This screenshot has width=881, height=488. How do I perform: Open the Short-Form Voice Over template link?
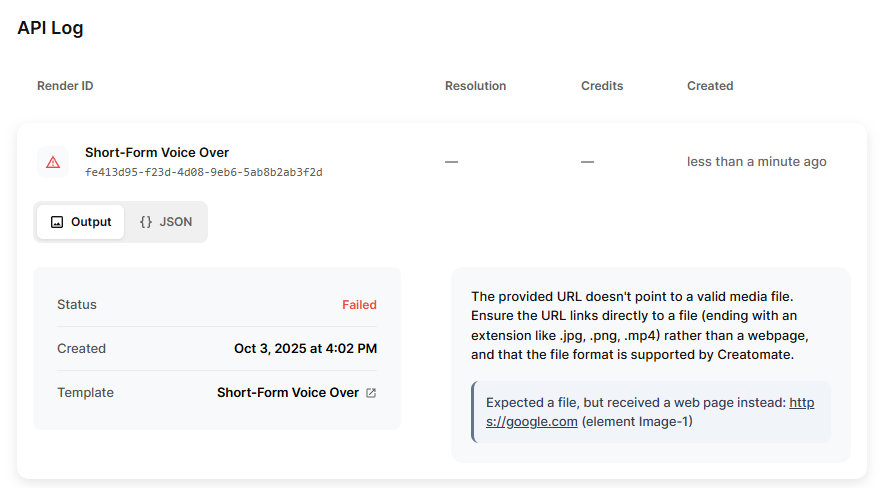click(288, 393)
